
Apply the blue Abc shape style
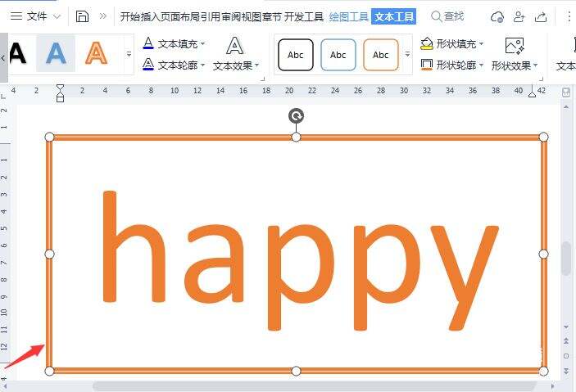(x=338, y=55)
